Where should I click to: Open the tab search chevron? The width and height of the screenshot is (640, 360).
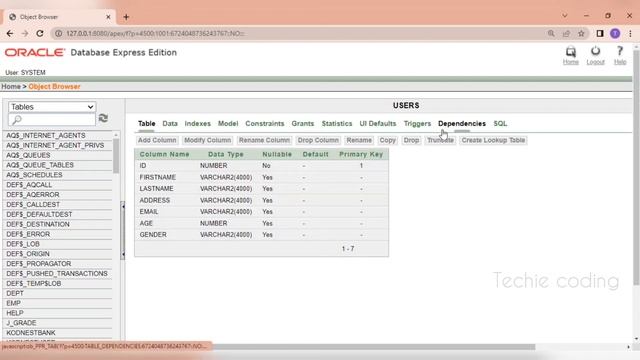[565, 16]
